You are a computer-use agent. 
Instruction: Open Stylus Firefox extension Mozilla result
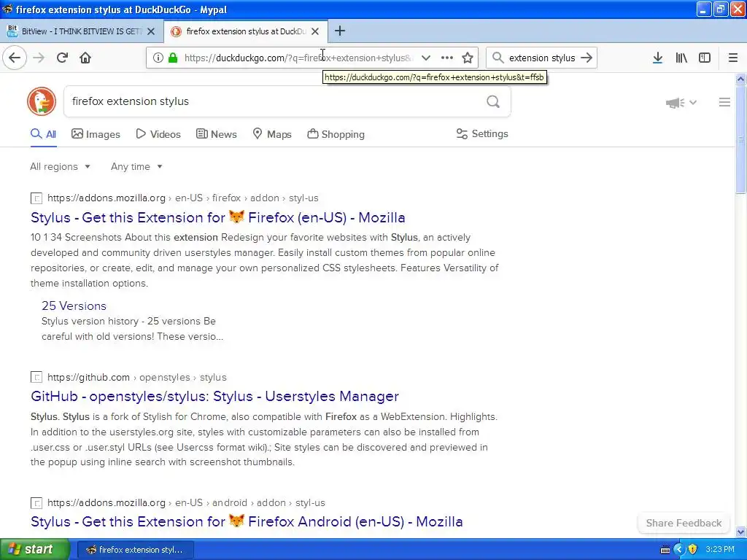pos(217,217)
